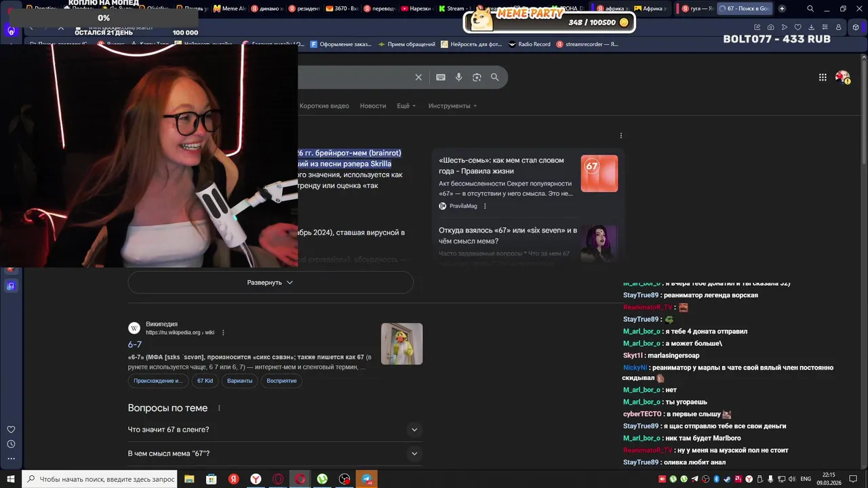Viewport: 868px width, 488px height.
Task: Switch to Короткие видео results tab
Action: tap(324, 106)
